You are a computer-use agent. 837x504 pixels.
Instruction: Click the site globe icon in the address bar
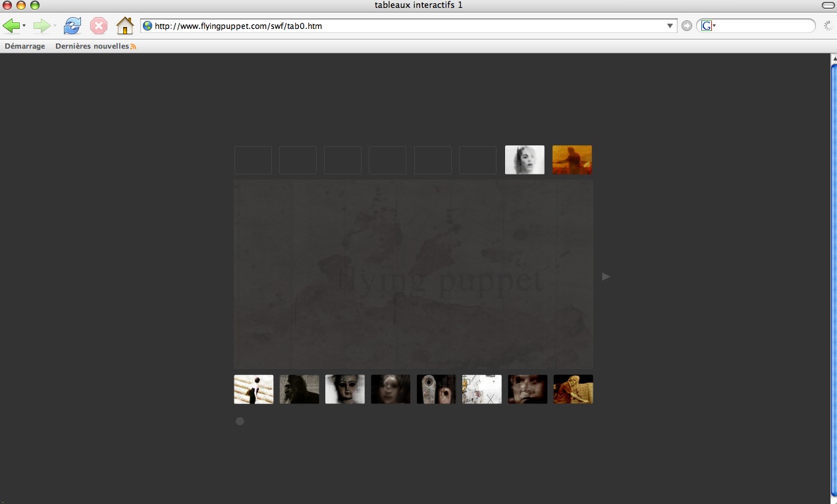coord(148,26)
